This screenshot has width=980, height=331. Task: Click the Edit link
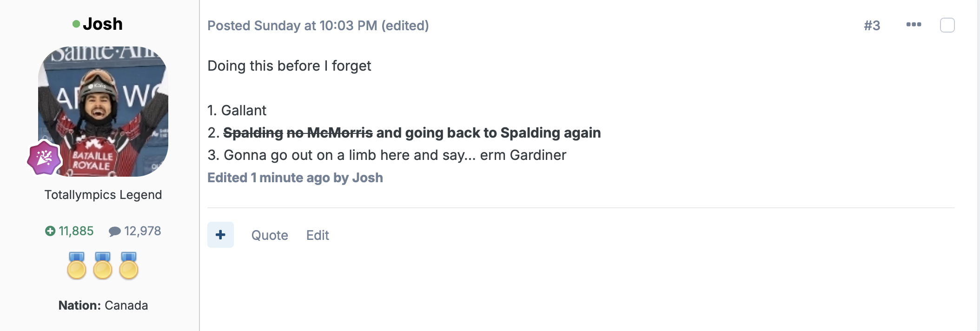(x=318, y=235)
